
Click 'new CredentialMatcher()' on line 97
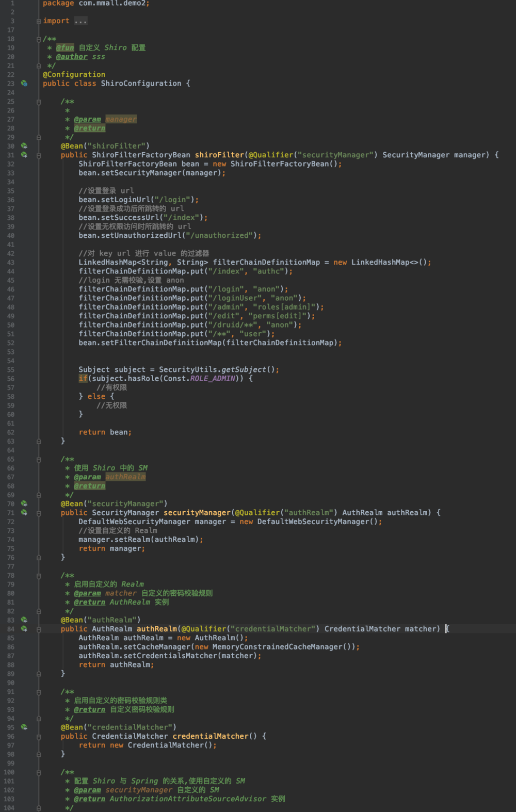[x=161, y=745]
